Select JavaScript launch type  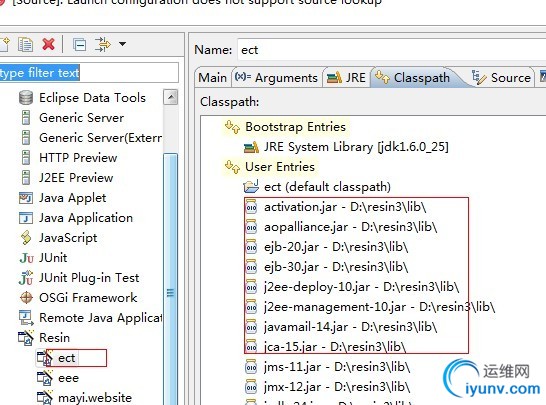(68, 238)
